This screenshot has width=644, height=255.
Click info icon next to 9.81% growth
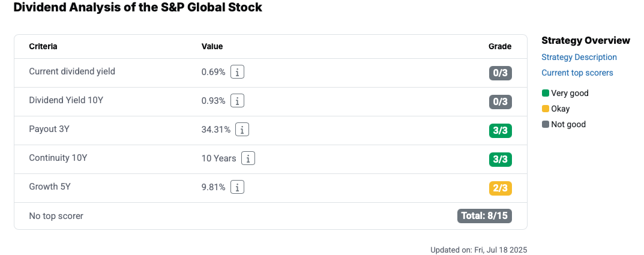coord(238,187)
